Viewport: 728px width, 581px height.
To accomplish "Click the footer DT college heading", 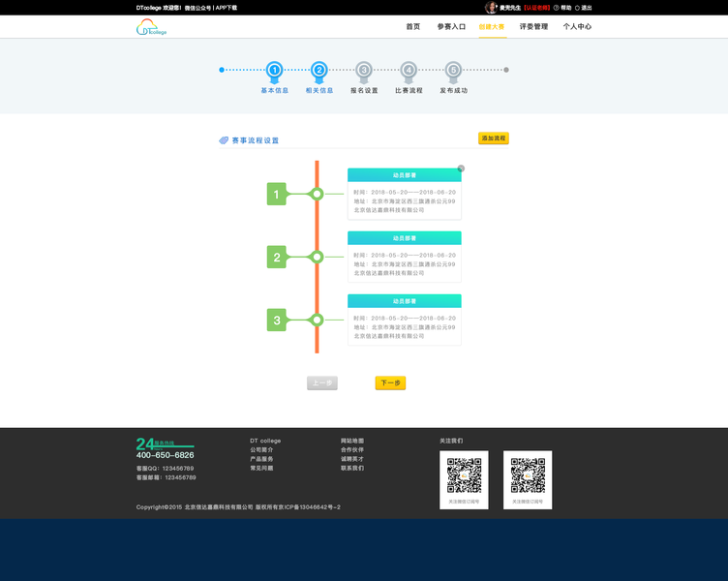I will coord(265,441).
